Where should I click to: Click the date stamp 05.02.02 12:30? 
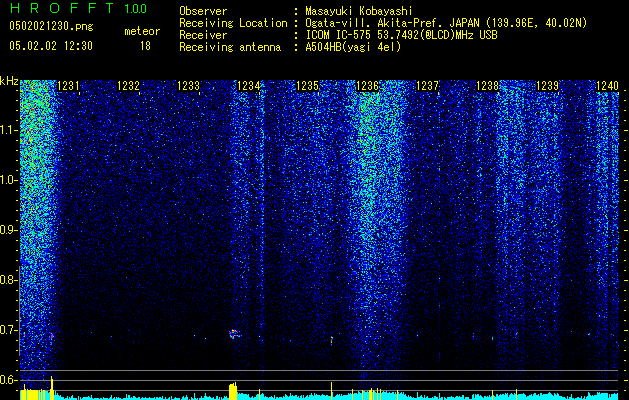click(51, 46)
